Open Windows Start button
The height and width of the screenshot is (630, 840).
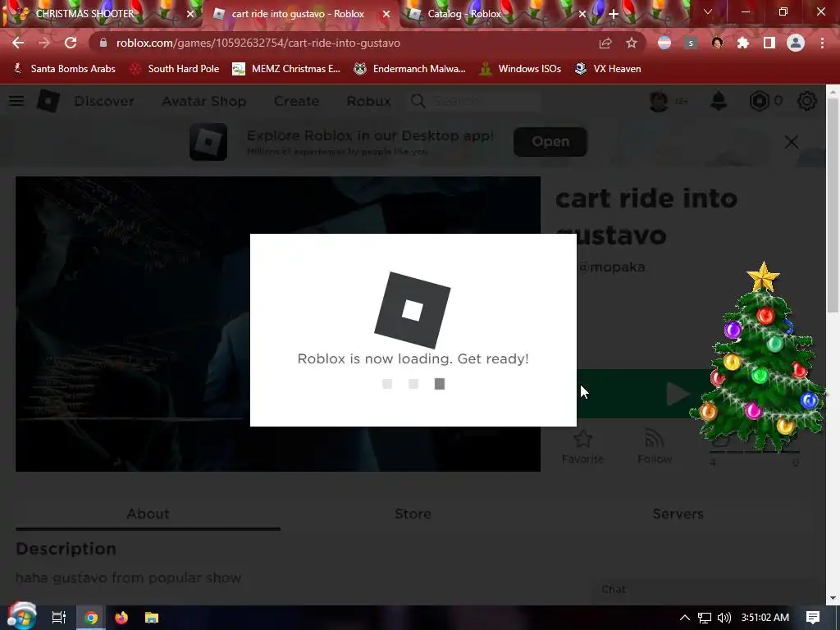point(21,617)
